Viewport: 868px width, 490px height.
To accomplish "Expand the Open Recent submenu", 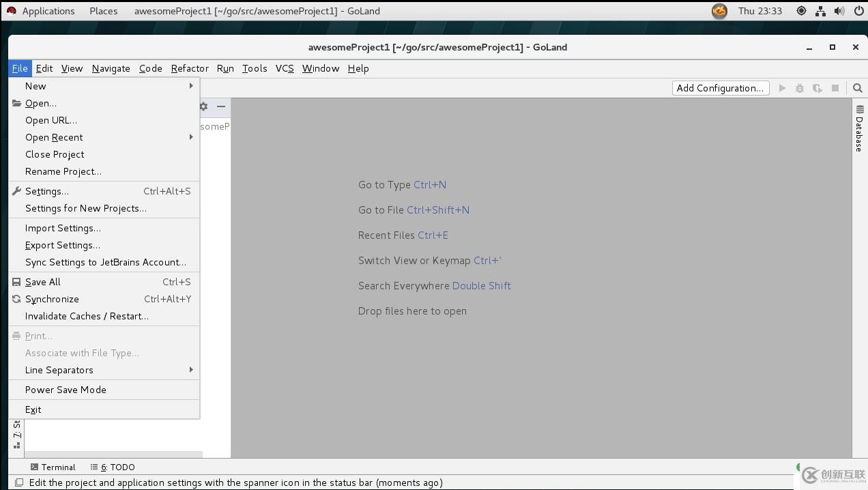I will pos(104,137).
